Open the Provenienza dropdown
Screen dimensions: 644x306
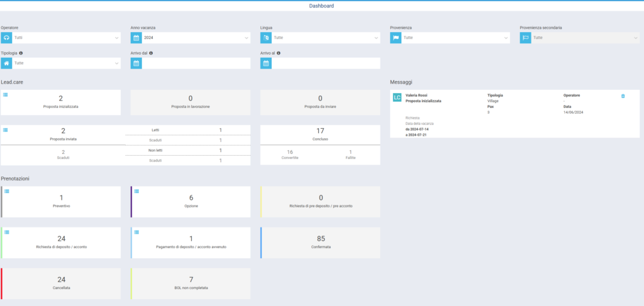(455, 38)
